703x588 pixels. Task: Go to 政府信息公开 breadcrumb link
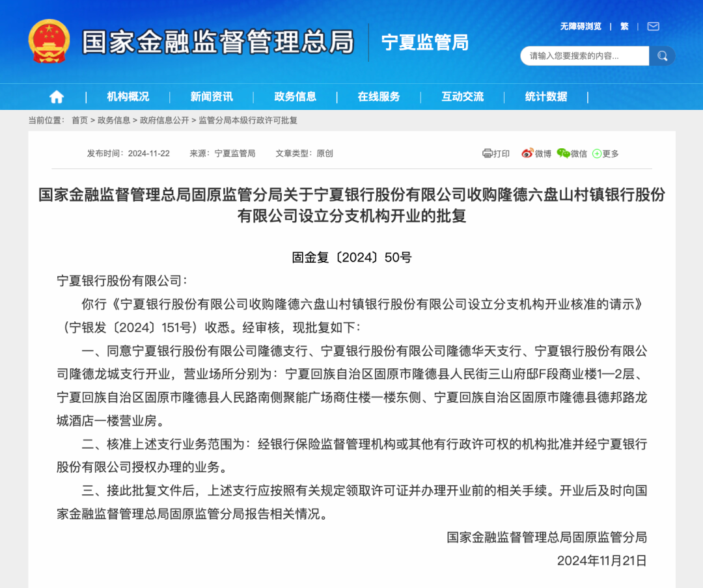click(164, 120)
